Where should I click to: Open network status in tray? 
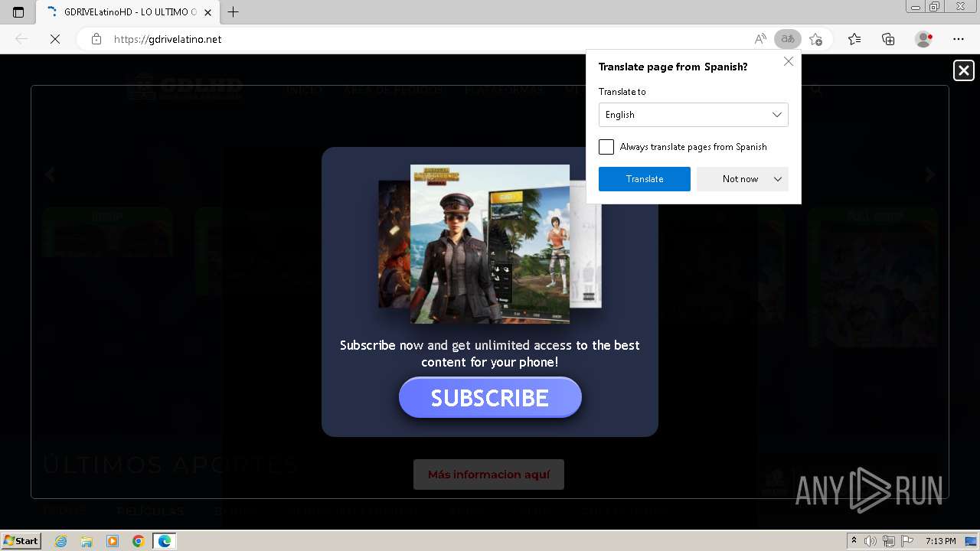(889, 541)
